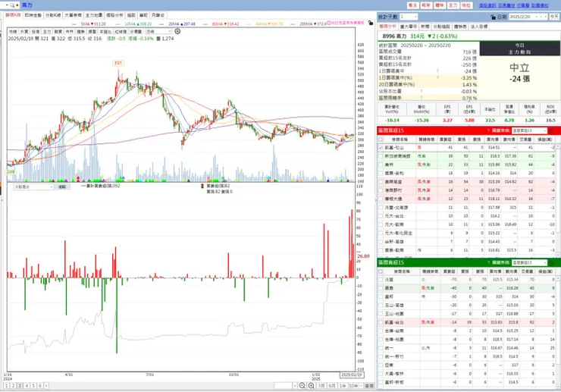Click the 月營收 tab
Screen dimensions: 561x392
(158, 15)
